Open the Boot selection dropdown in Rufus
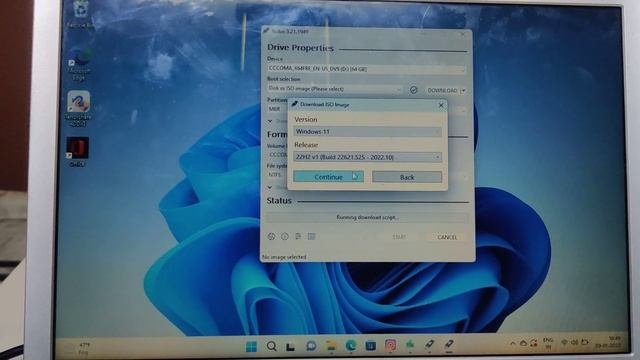The height and width of the screenshot is (360, 640). coord(335,89)
